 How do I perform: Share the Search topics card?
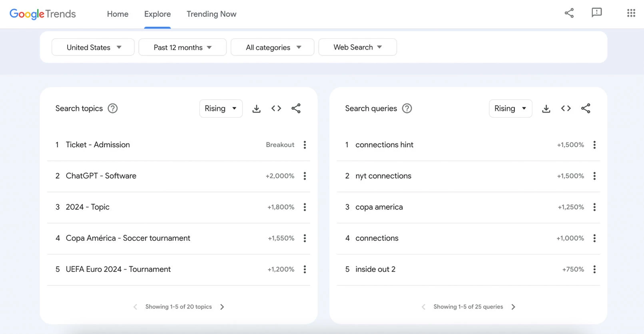coord(296,108)
